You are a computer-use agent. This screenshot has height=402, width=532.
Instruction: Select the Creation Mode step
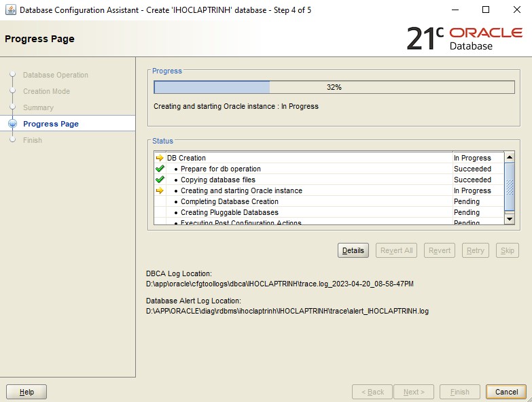[46, 91]
